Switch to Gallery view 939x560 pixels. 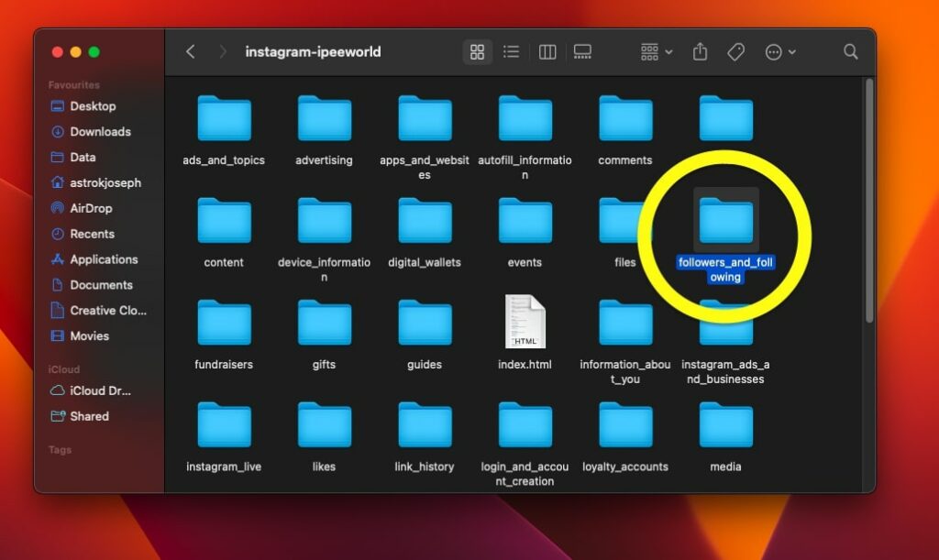click(581, 52)
